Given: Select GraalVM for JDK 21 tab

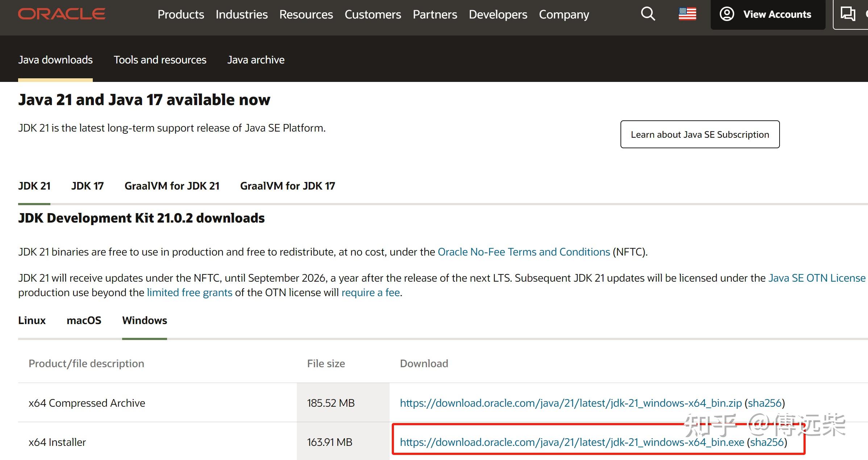Looking at the screenshot, I should coord(172,186).
